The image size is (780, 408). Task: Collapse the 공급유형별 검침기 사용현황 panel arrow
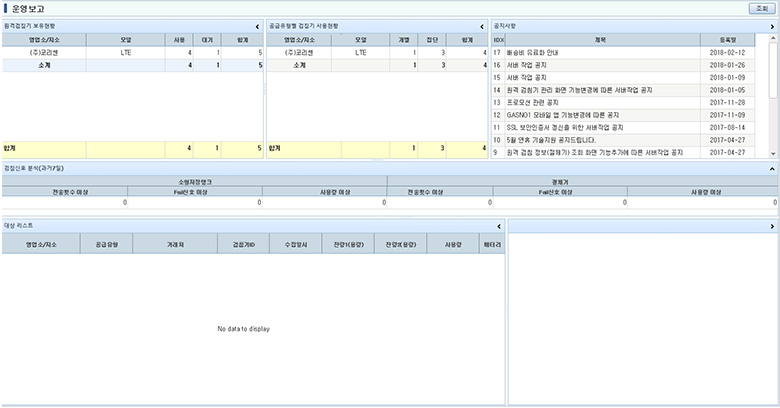tap(482, 26)
